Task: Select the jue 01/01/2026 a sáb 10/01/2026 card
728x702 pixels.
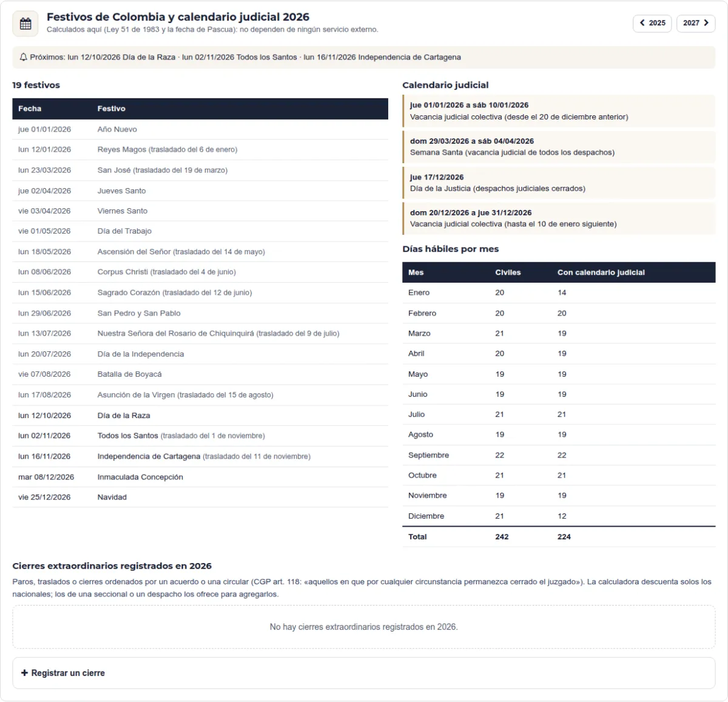Action: 559,110
